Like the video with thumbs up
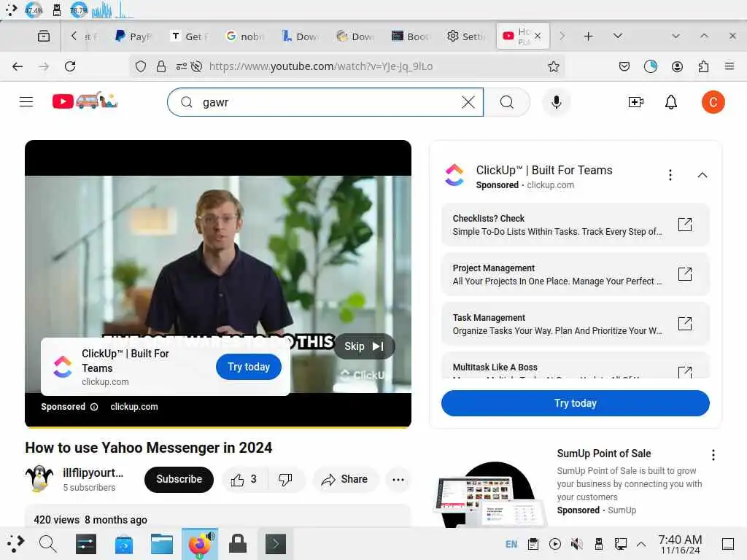 point(244,480)
